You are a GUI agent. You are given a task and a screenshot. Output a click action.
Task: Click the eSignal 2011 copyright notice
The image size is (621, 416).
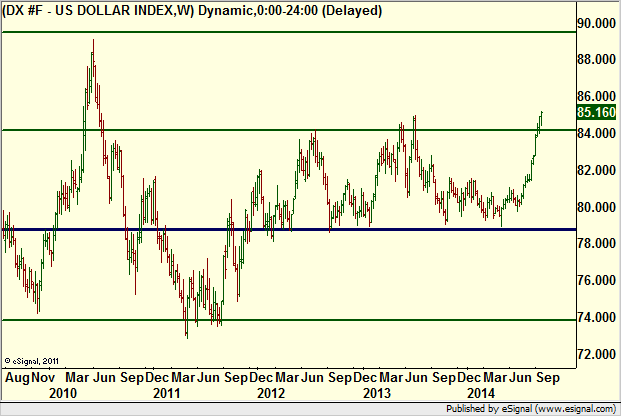pos(32,361)
